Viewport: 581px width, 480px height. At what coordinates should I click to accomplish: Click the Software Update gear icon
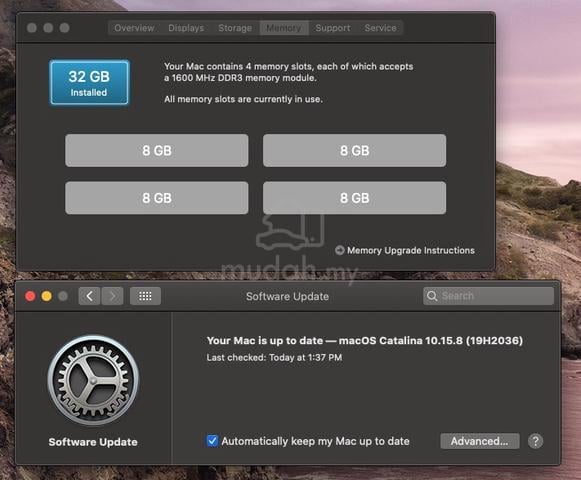93,381
